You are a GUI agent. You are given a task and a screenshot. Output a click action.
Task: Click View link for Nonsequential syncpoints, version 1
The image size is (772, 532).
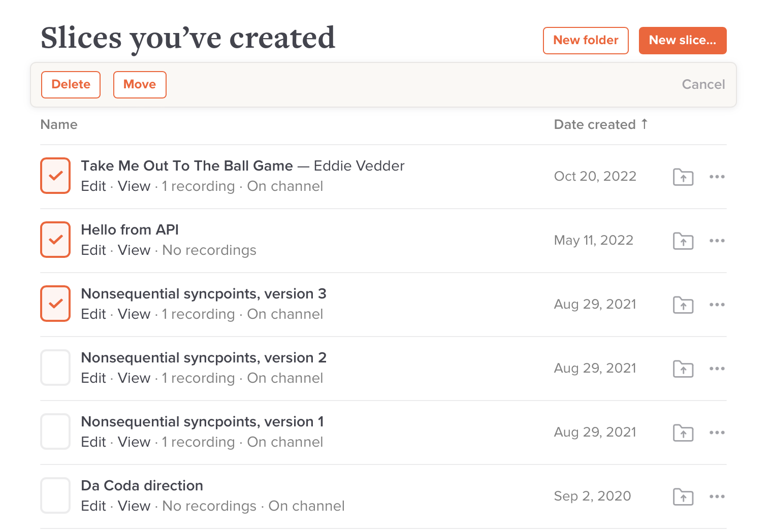[134, 442]
